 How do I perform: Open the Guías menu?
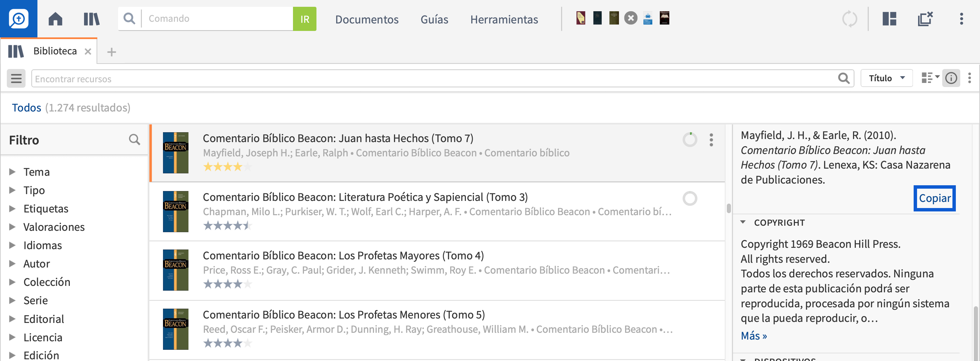coord(434,19)
